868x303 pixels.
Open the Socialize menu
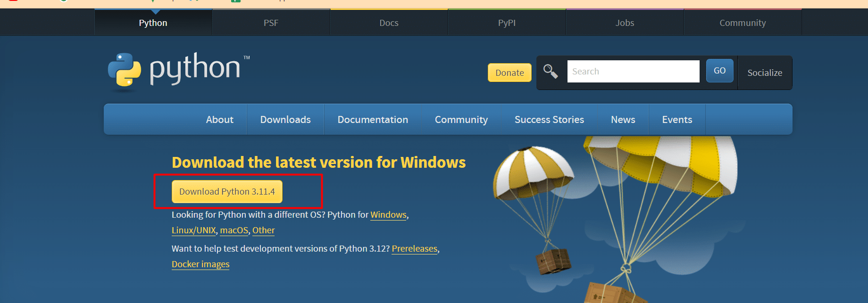(x=765, y=73)
